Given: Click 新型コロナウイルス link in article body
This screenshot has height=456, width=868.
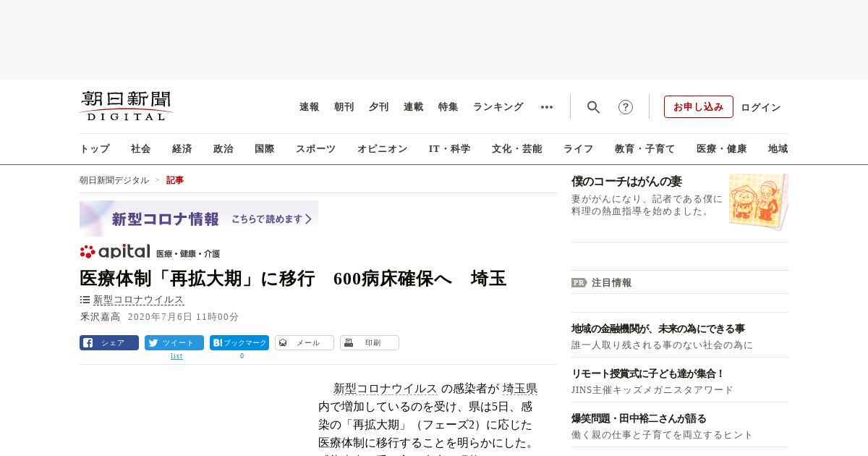Looking at the screenshot, I should [386, 389].
